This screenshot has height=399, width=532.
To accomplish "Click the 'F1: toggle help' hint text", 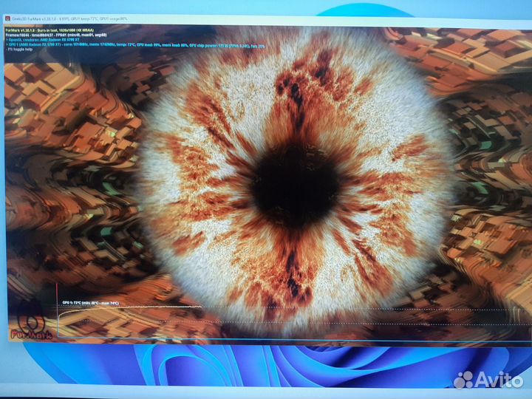I will 20,50.
